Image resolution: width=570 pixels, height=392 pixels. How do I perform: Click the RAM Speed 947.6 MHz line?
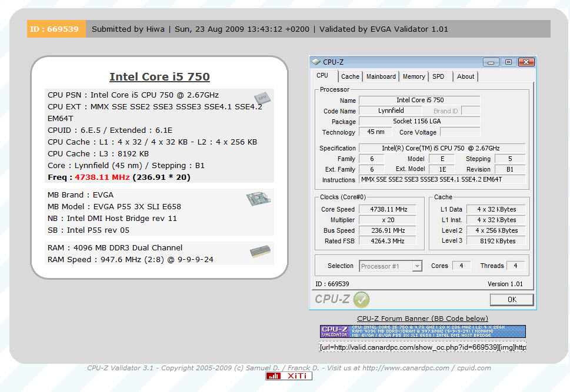131,260
